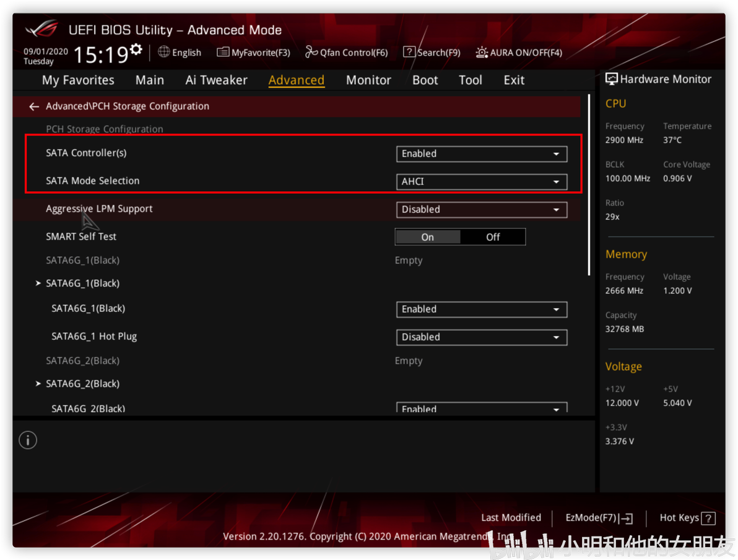Open SATA Mode Selection AHCI dropdown

tap(482, 182)
